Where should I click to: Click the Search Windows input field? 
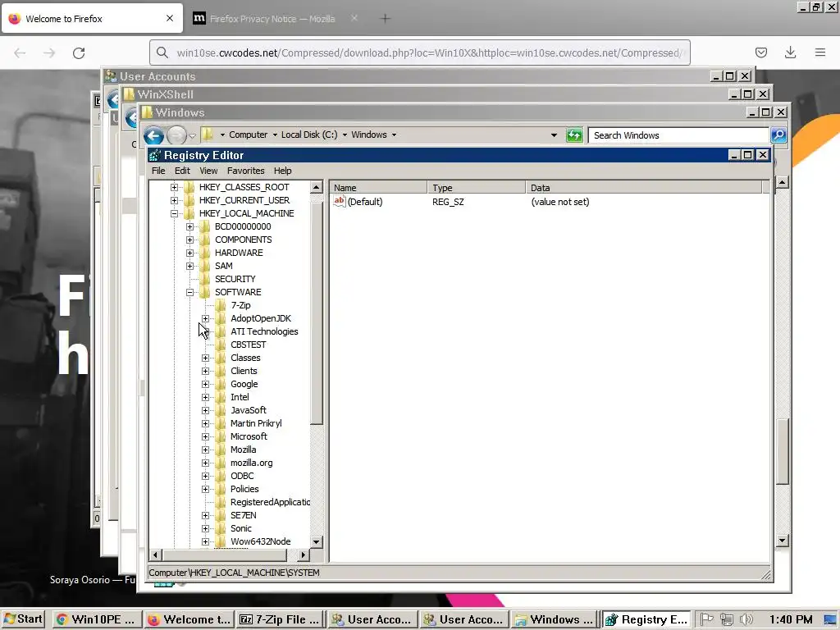coord(678,135)
